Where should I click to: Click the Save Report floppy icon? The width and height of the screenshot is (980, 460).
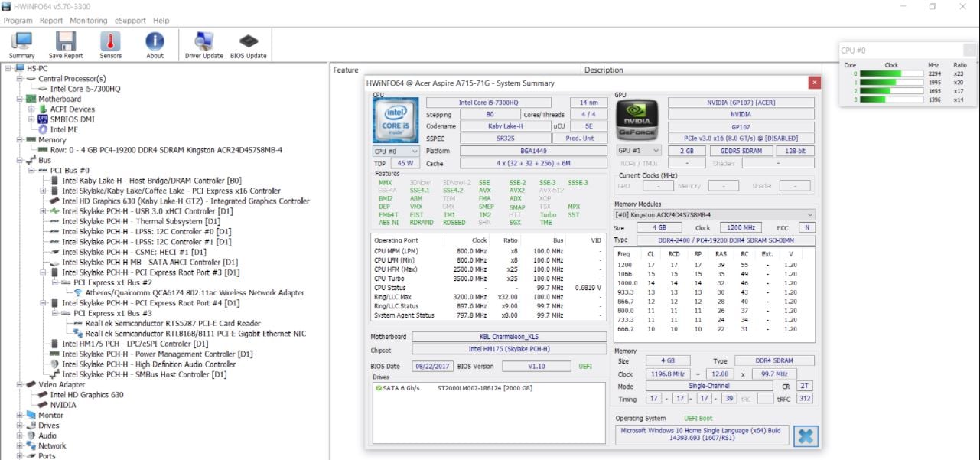(66, 45)
